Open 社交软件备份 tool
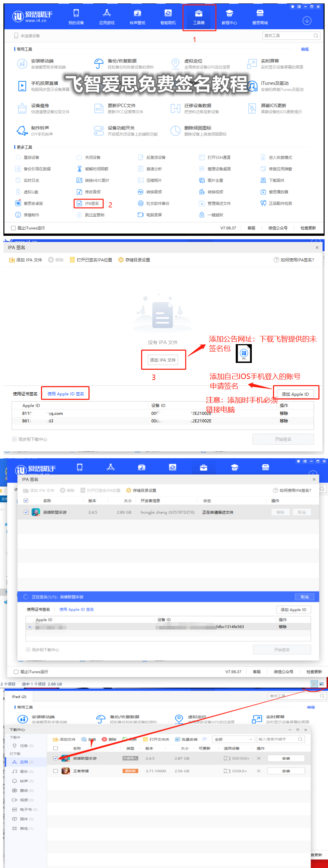This screenshot has width=328, height=868. point(154,203)
